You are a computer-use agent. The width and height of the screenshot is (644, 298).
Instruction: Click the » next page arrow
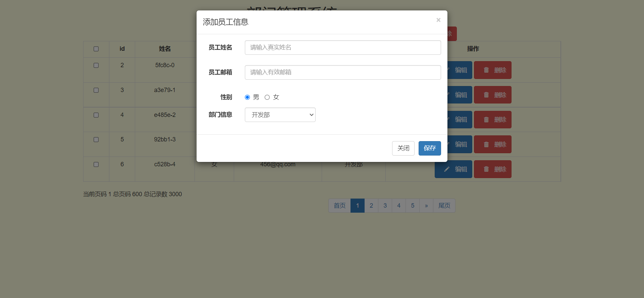(426, 206)
